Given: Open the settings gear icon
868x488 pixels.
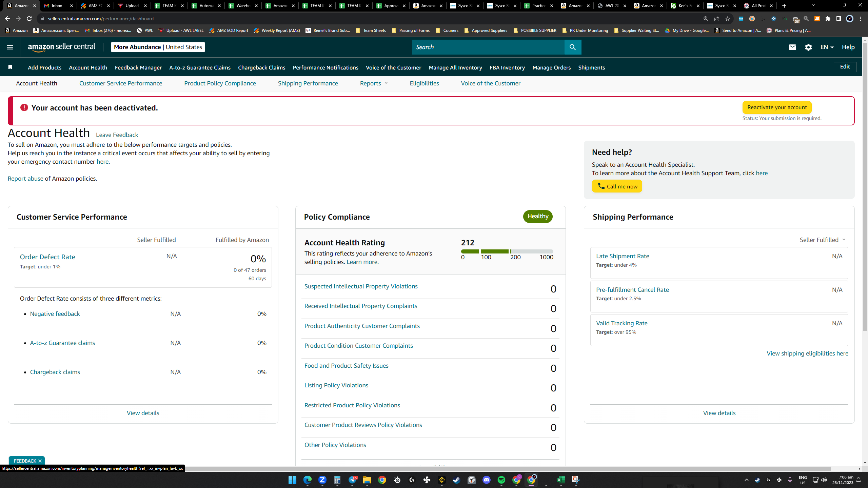Looking at the screenshot, I should (808, 47).
